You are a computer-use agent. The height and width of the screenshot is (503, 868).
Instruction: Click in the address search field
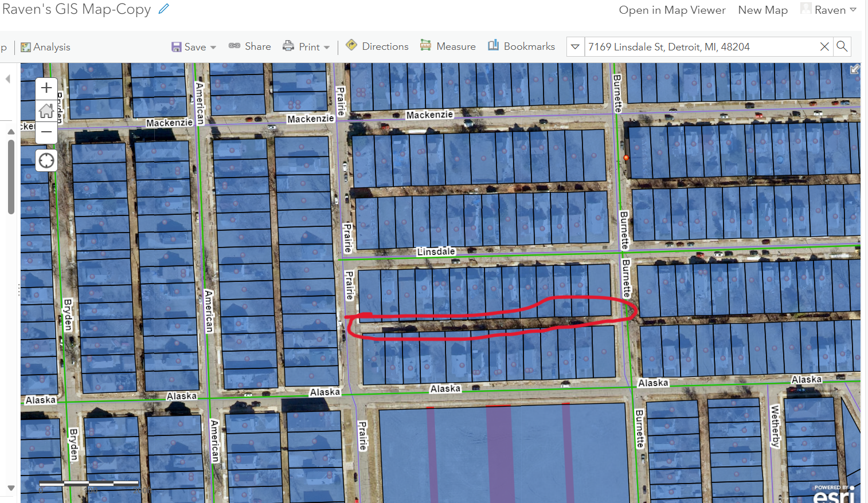[699, 46]
